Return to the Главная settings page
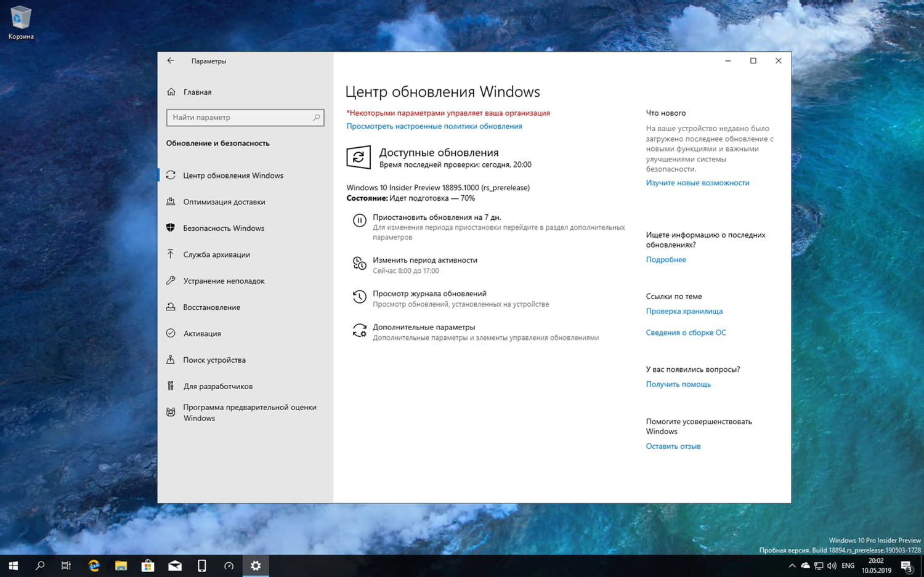Image resolution: width=924 pixels, height=577 pixels. coord(197,92)
